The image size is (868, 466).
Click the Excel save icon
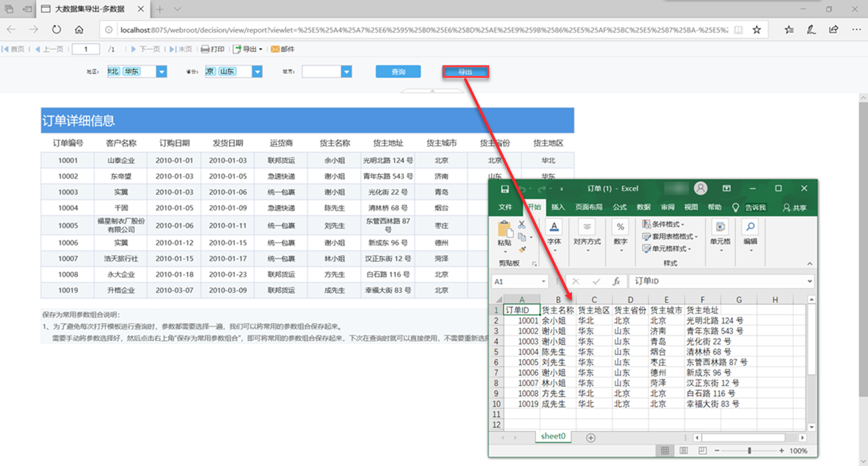pos(505,189)
